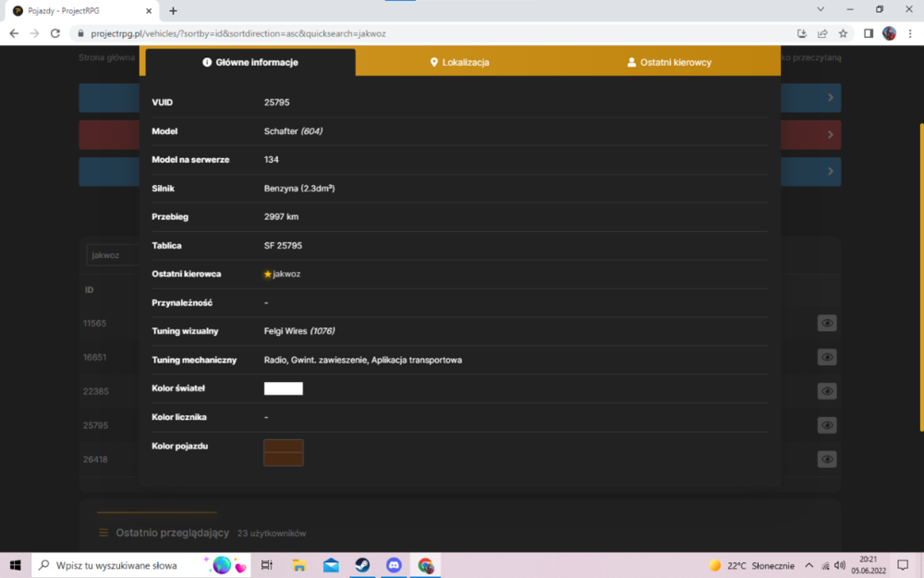
Task: Click the VUID value 25795
Action: pos(277,102)
